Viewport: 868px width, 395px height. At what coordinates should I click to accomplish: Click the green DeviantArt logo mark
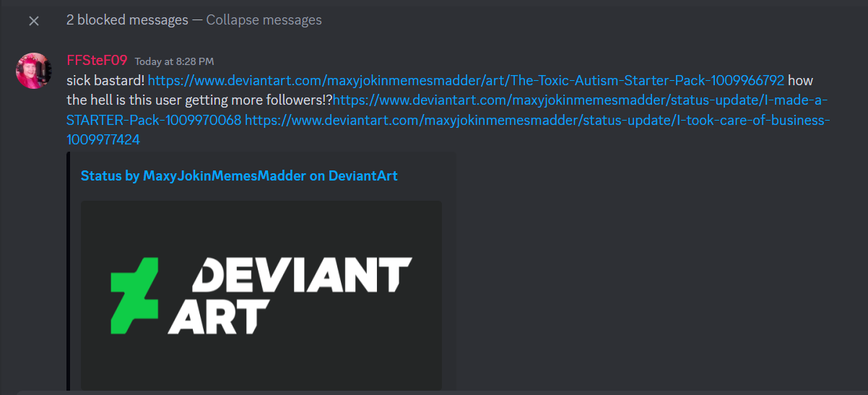[134, 290]
